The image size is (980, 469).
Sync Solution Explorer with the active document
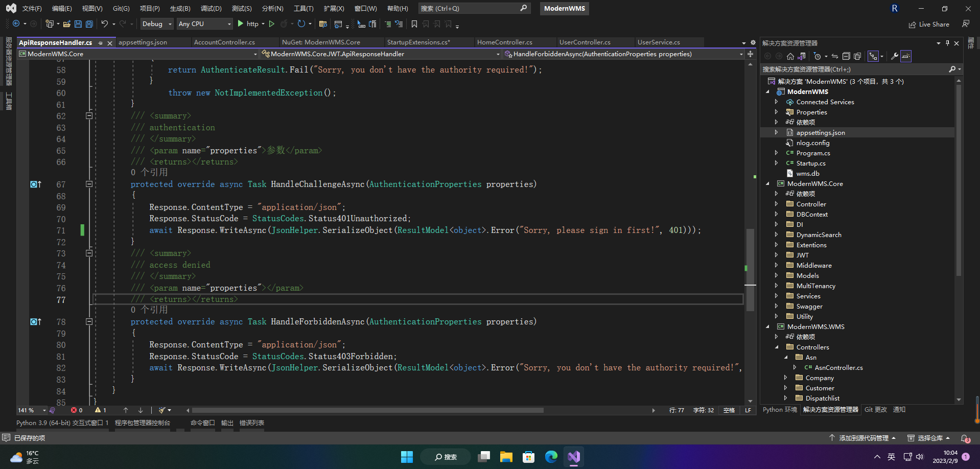[835, 56]
